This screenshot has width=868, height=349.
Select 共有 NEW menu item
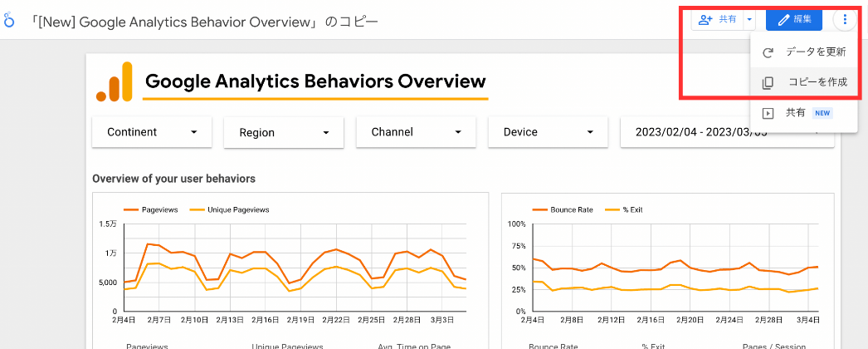point(804,113)
